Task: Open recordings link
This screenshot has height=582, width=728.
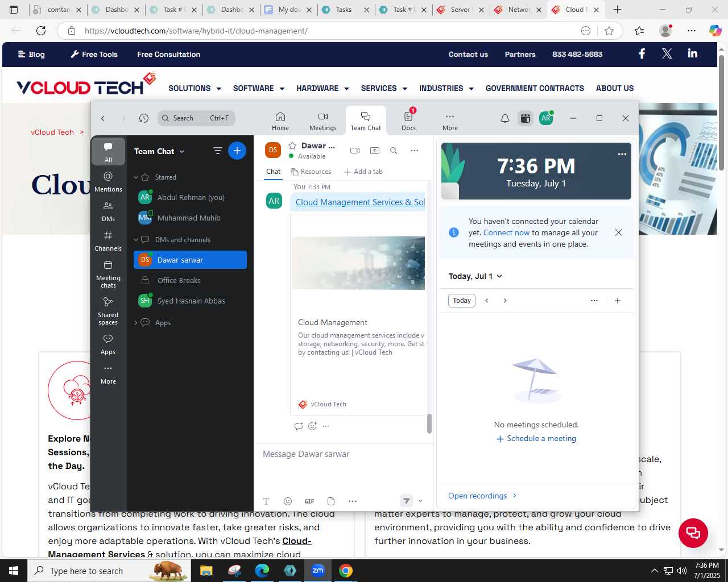Action: click(482, 496)
